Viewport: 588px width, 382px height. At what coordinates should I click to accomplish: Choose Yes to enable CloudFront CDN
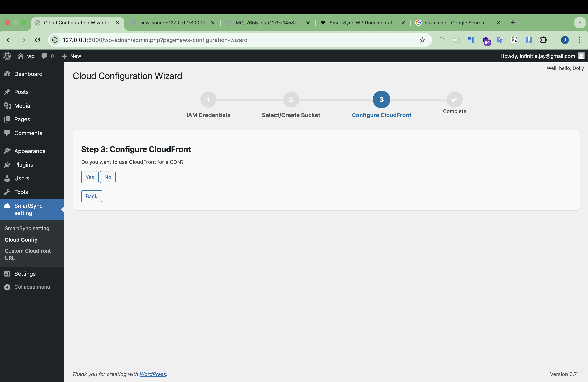tap(89, 177)
